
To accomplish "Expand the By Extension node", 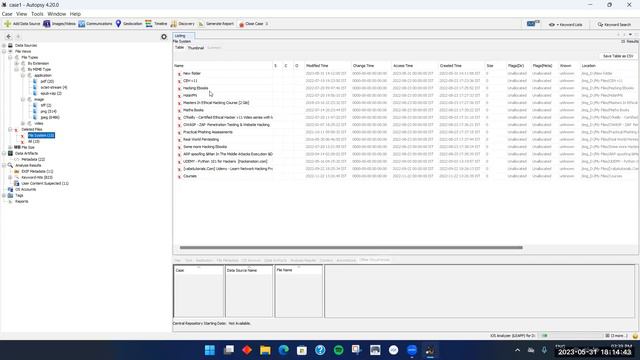I will point(16,64).
